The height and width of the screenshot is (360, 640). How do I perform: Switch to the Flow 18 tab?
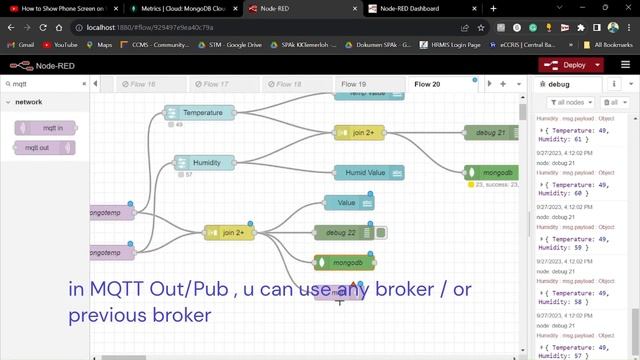tap(297, 84)
